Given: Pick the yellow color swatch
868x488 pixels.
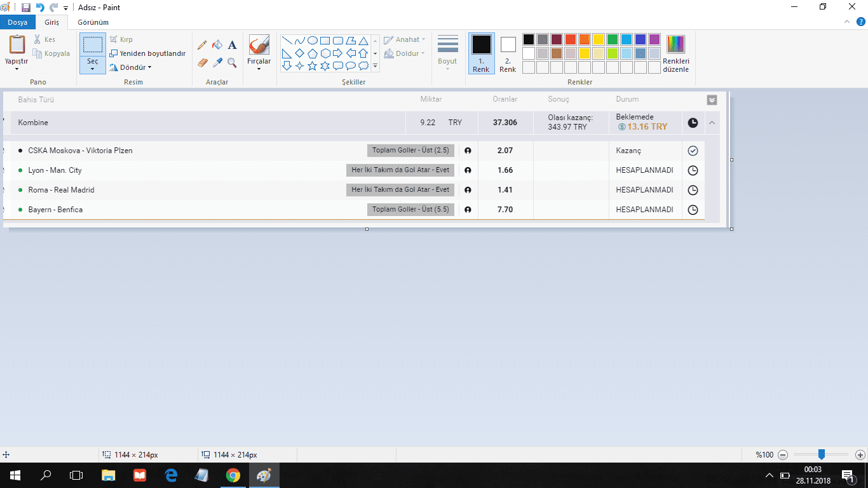Looking at the screenshot, I should [599, 39].
